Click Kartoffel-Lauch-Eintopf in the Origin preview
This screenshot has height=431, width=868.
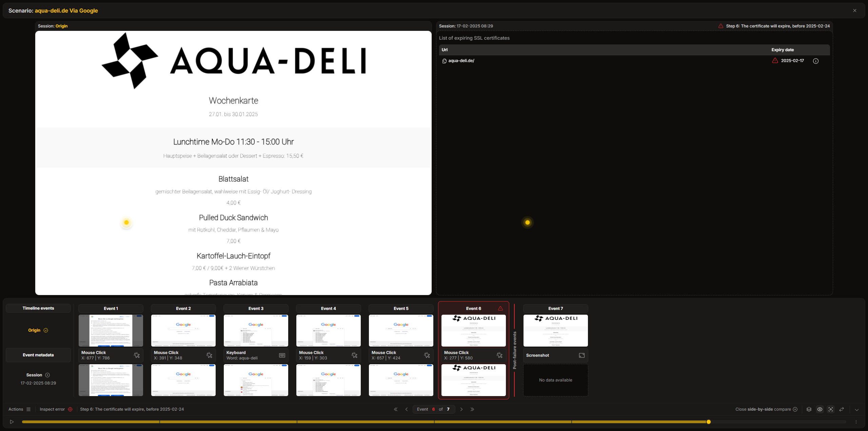(234, 256)
